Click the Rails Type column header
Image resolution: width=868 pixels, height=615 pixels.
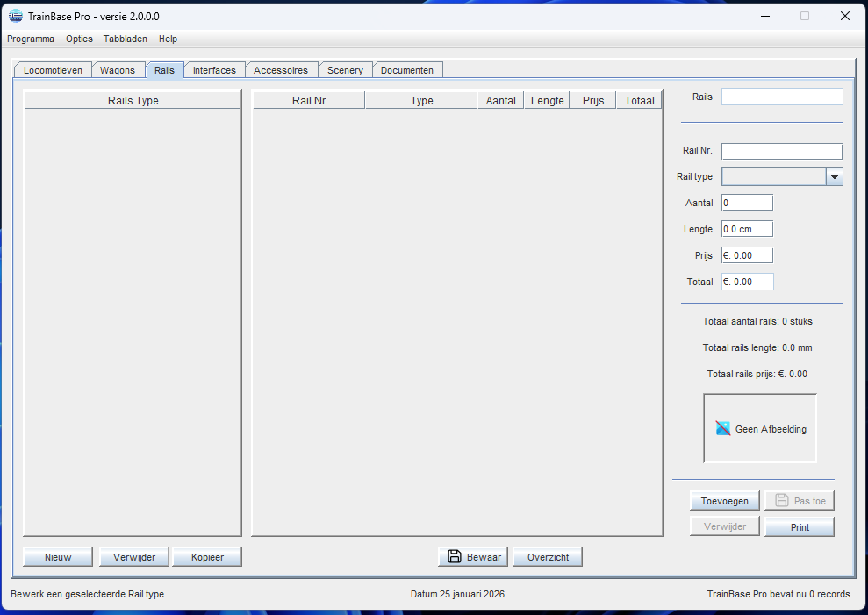click(x=133, y=101)
